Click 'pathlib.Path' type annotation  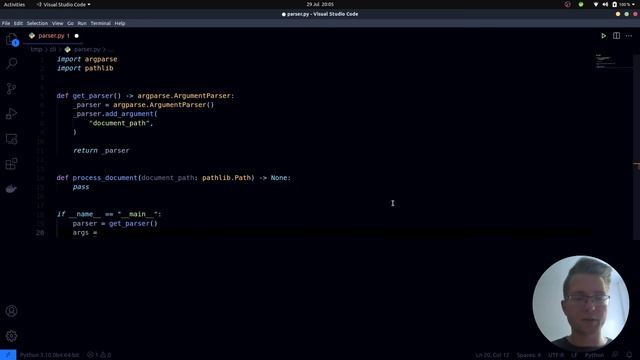226,178
